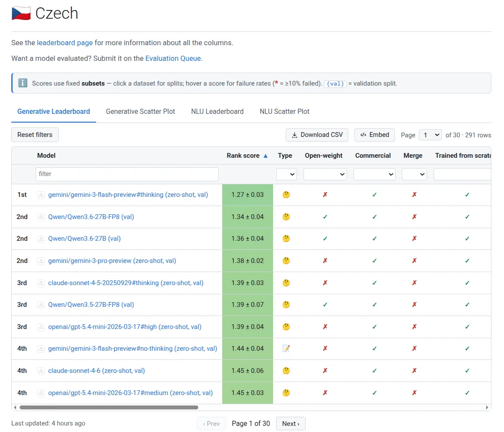
Task: Go to the Next page
Action: tap(290, 424)
